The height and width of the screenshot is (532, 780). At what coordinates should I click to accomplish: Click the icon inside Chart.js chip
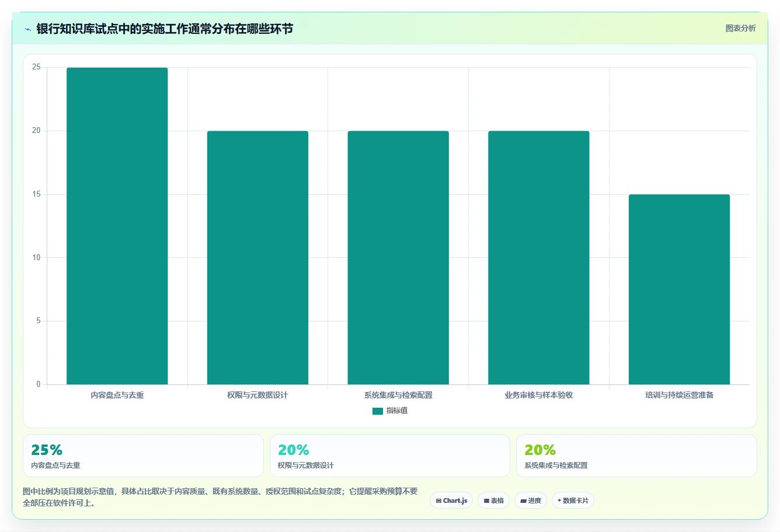438,501
